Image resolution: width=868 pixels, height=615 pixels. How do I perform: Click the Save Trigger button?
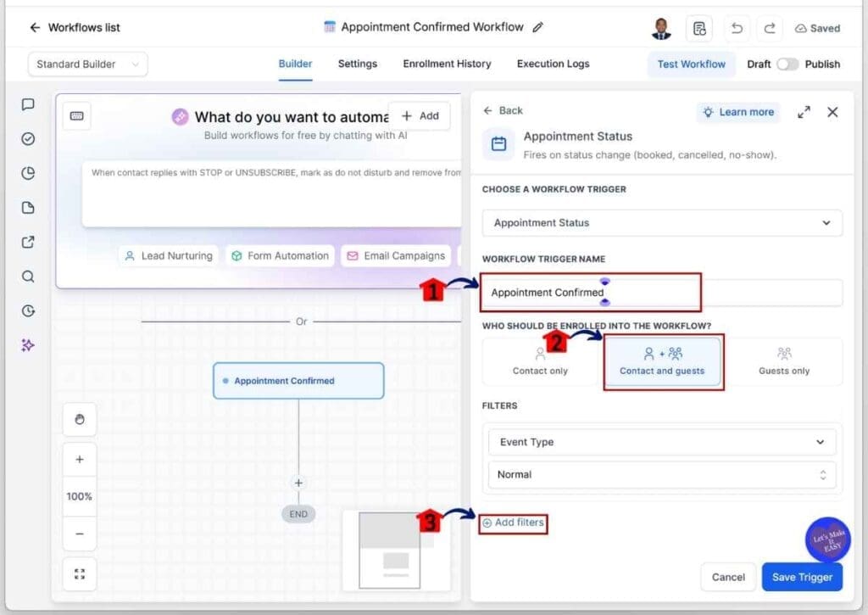(x=802, y=578)
